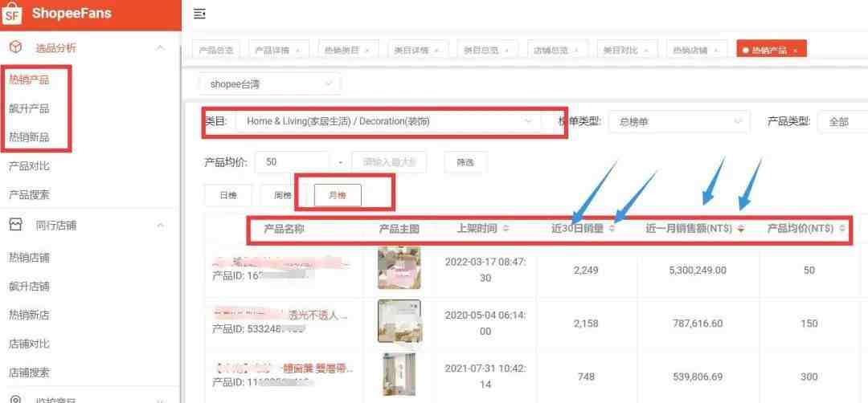The width and height of the screenshot is (868, 403).
Task: Close the 热销产品 active tab
Action: [795, 51]
